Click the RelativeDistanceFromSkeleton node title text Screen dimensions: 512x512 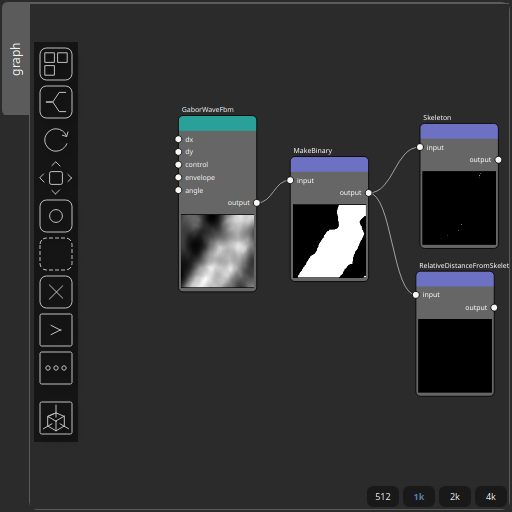click(x=464, y=266)
